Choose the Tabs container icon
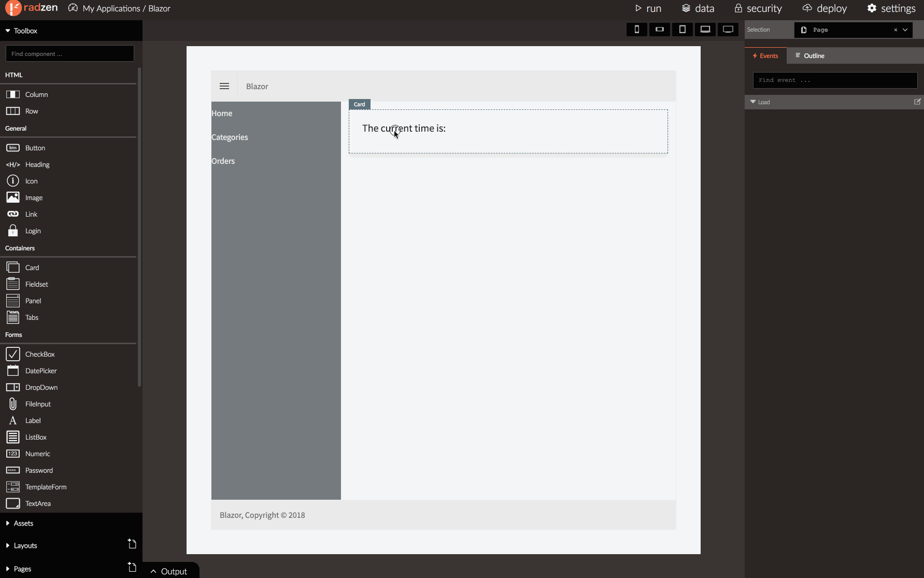 (x=13, y=317)
